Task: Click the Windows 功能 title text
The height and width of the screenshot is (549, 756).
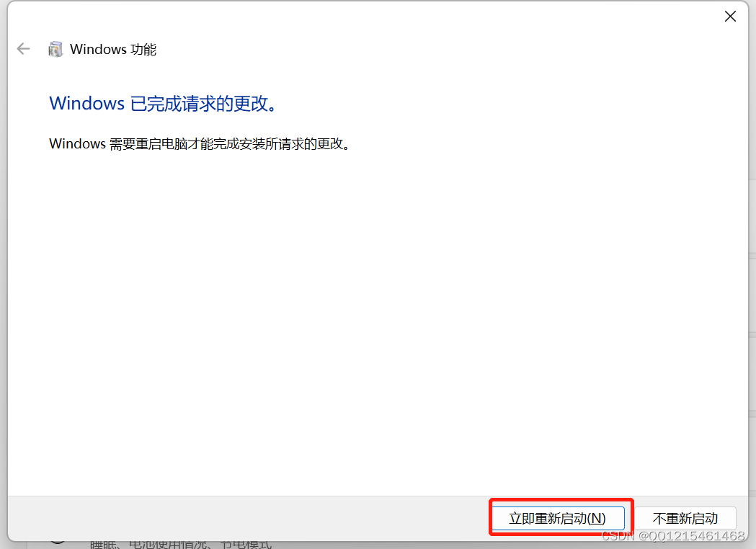Action: coord(113,49)
